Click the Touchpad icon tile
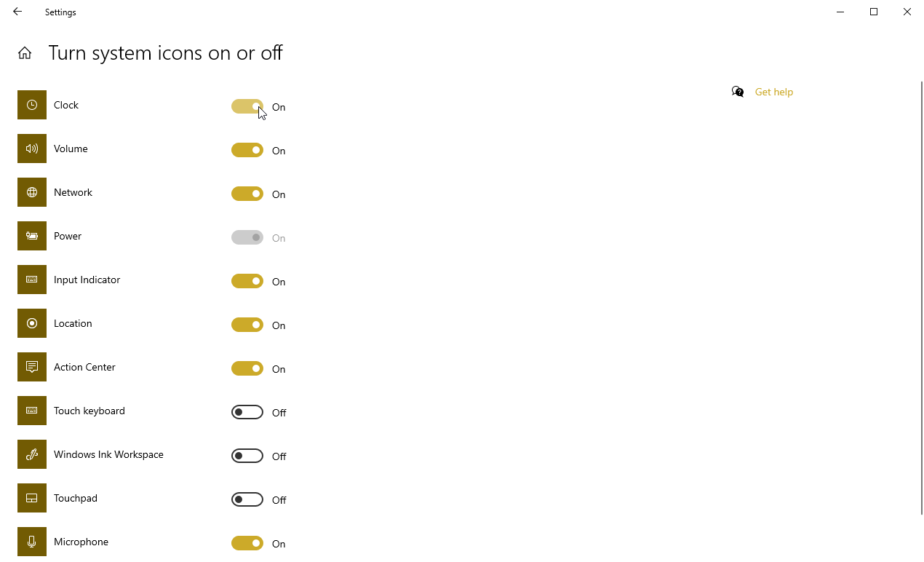The height and width of the screenshot is (562, 924). [x=32, y=498]
